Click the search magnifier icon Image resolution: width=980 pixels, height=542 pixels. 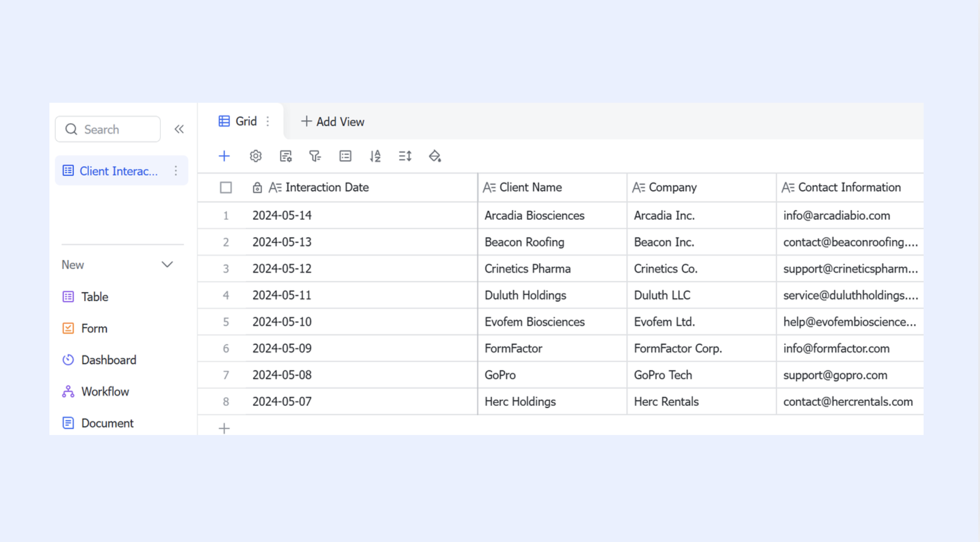[x=71, y=129]
